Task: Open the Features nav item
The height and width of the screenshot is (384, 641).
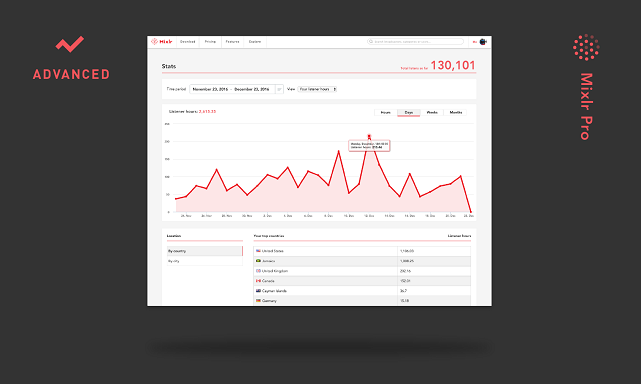Action: 232,42
